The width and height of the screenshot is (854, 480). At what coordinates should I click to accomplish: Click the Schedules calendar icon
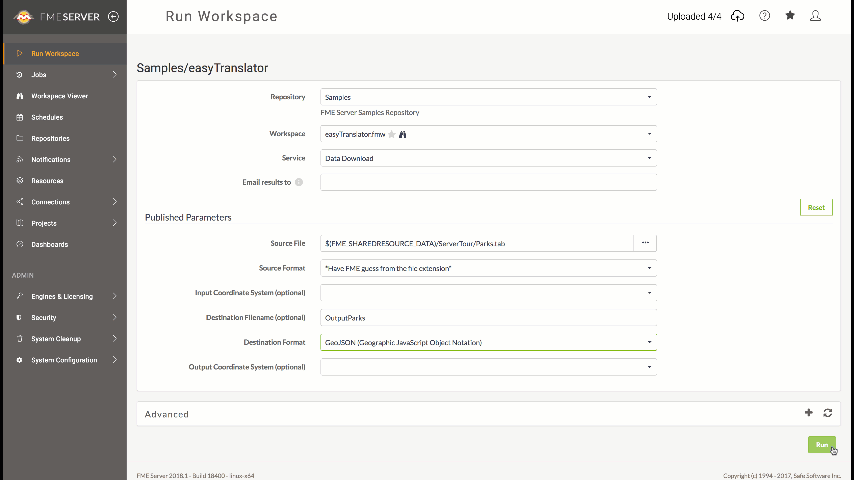click(x=20, y=117)
